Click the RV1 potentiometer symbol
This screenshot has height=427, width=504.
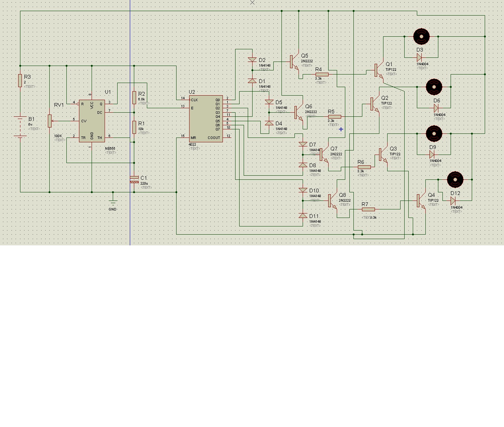tap(50, 121)
